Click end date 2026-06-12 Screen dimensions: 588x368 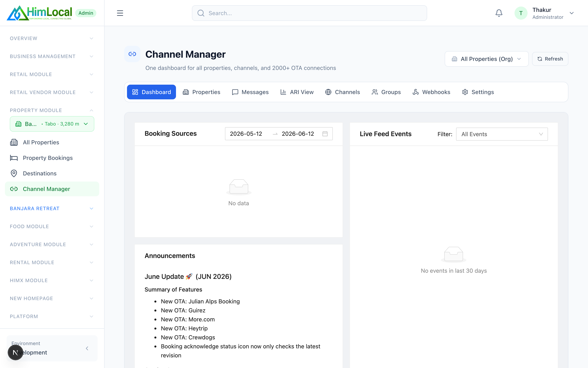coord(298,134)
